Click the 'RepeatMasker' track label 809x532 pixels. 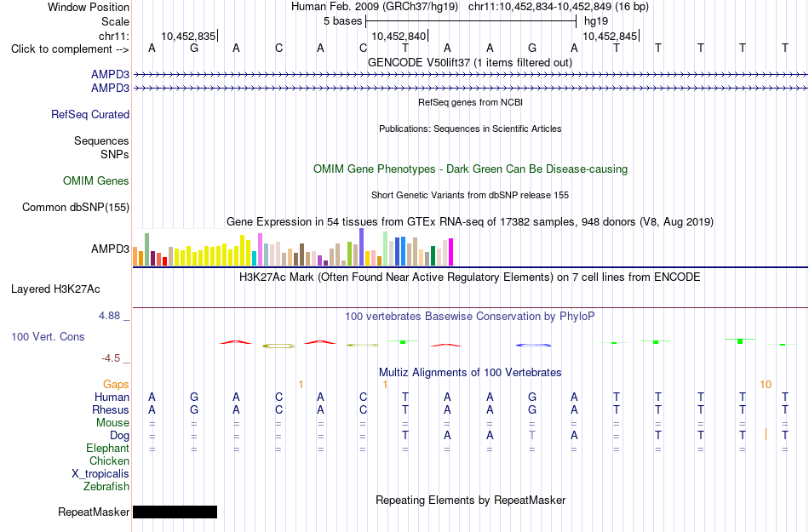pyautogui.click(x=94, y=512)
